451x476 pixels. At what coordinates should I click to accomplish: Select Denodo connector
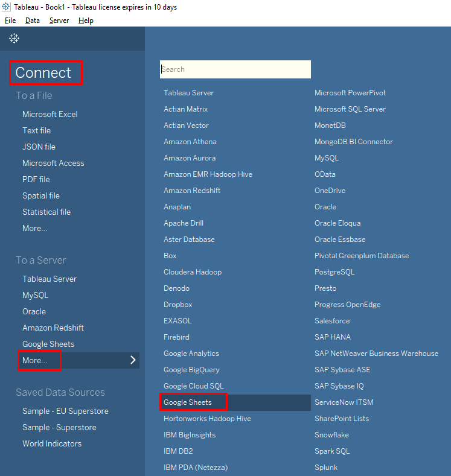(176, 288)
